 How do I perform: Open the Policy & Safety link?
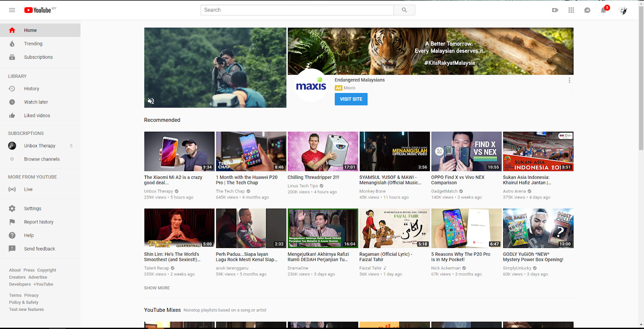(x=24, y=302)
